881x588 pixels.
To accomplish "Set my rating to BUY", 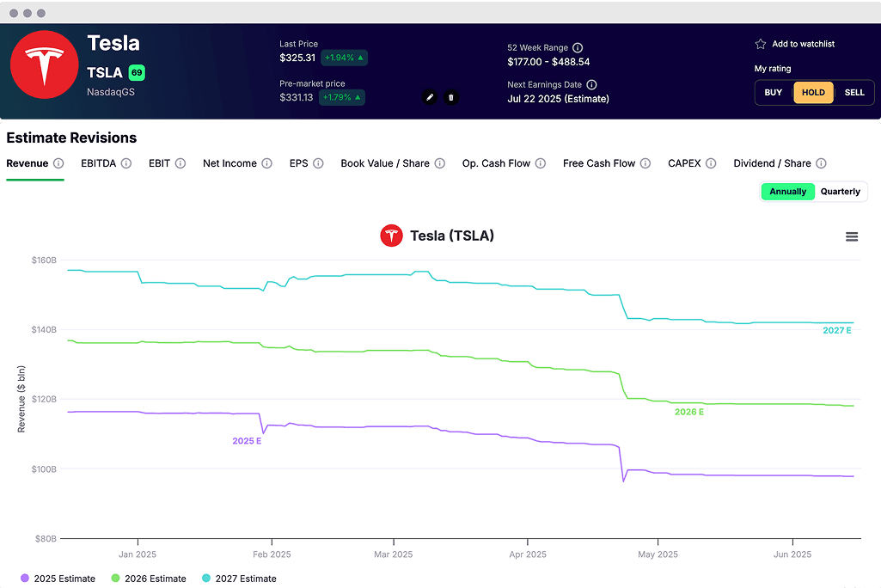I will pyautogui.click(x=773, y=93).
